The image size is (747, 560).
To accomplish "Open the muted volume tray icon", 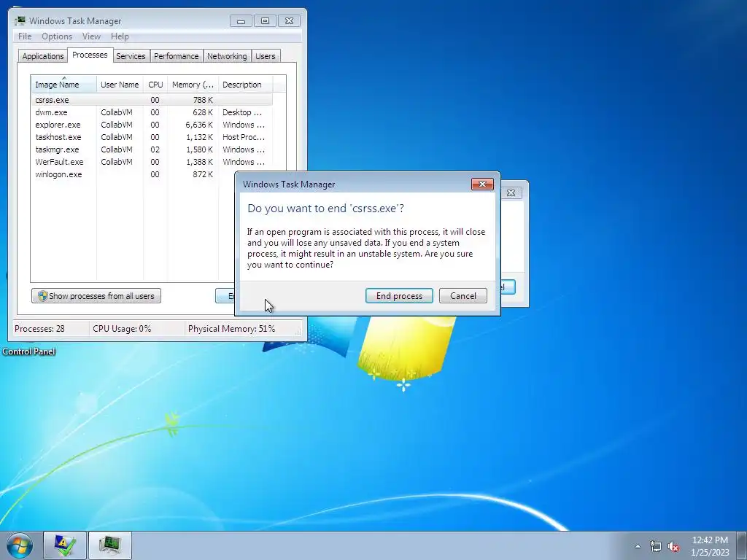I will [673, 546].
